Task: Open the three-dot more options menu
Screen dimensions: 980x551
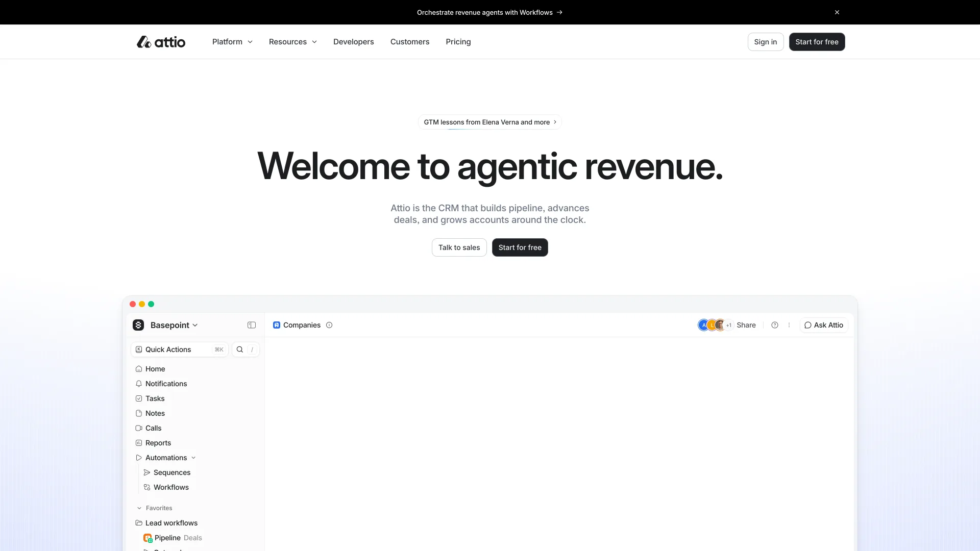Action: pyautogui.click(x=789, y=325)
